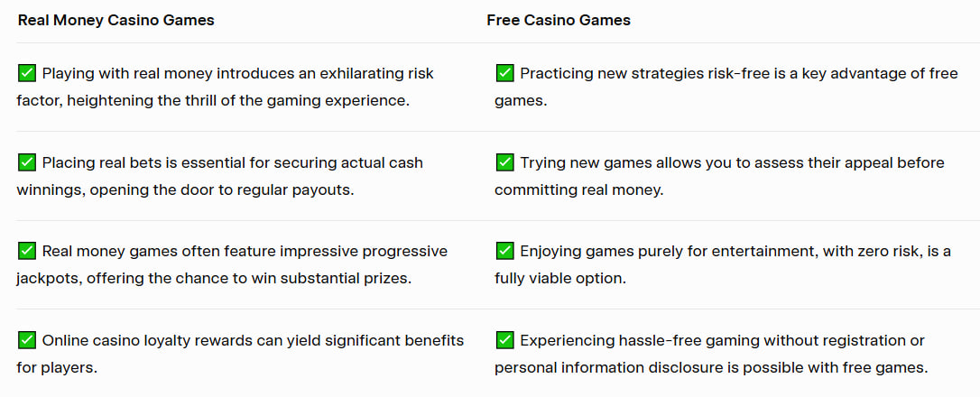Click the words 'for players.' in last row

coord(57,367)
